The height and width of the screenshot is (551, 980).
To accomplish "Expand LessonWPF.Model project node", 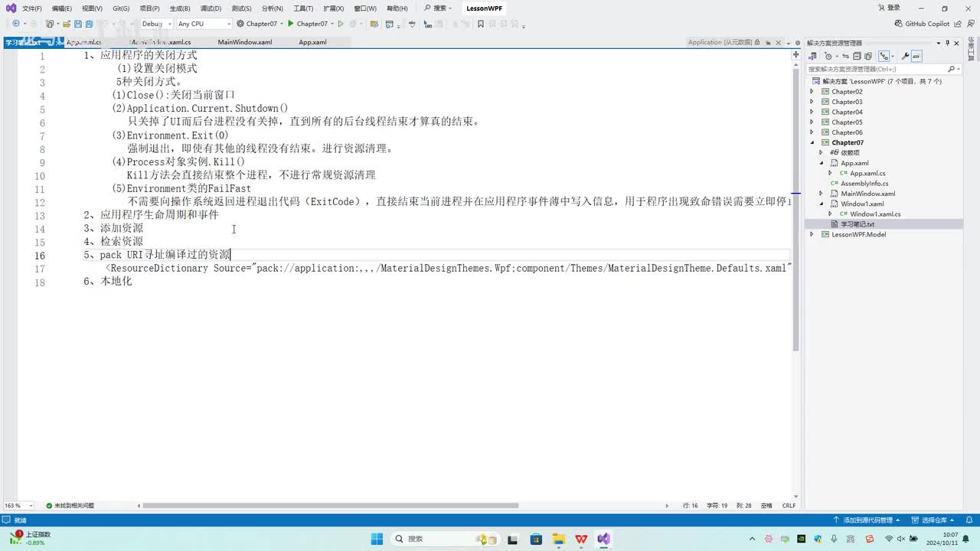I will click(x=812, y=234).
